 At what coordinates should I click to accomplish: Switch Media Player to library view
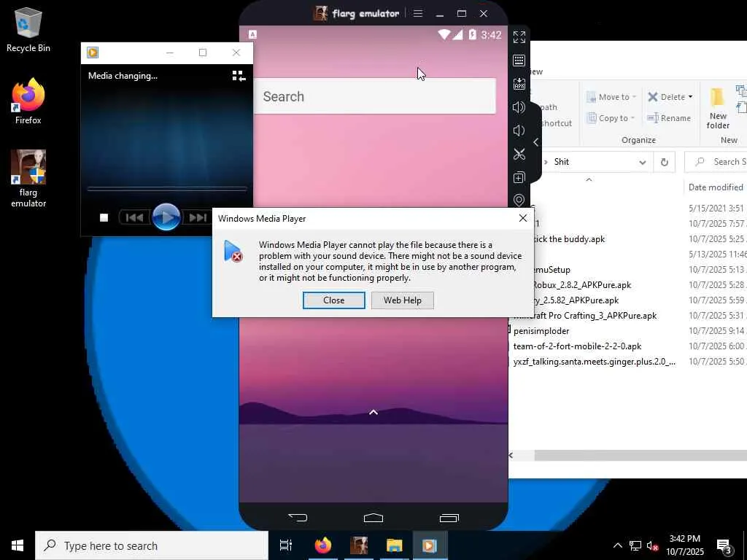pos(239,76)
